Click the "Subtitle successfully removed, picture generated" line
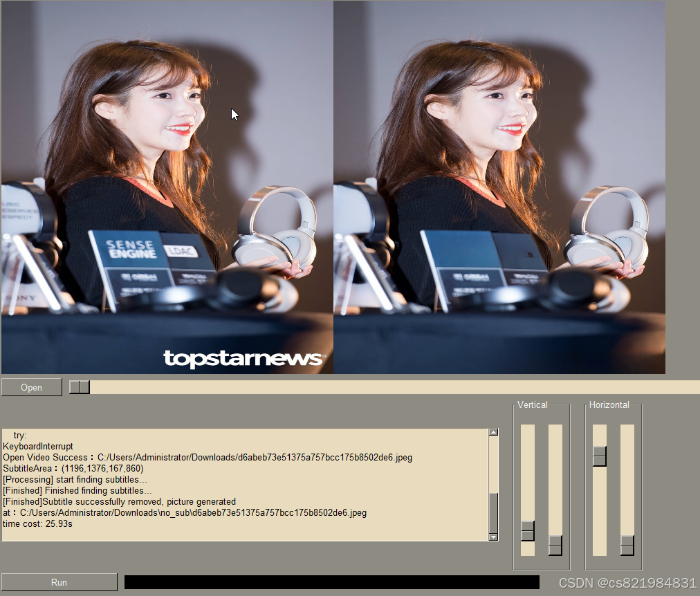 point(119,501)
